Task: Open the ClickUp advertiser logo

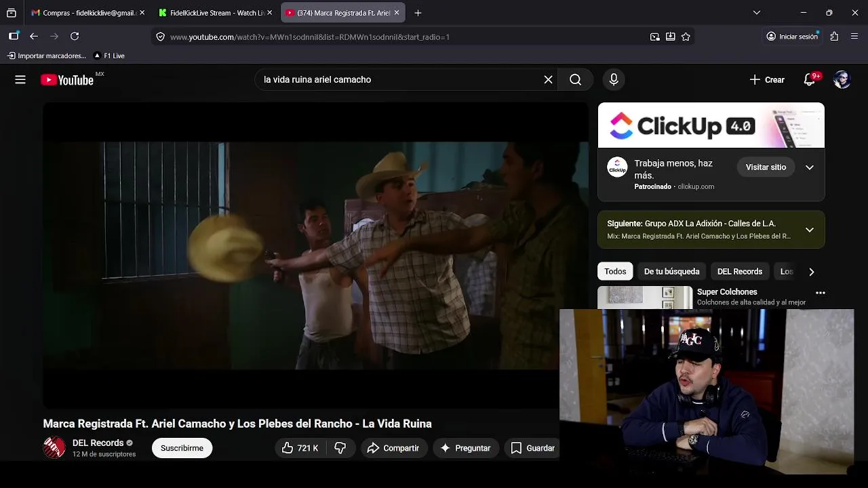Action: click(x=617, y=167)
